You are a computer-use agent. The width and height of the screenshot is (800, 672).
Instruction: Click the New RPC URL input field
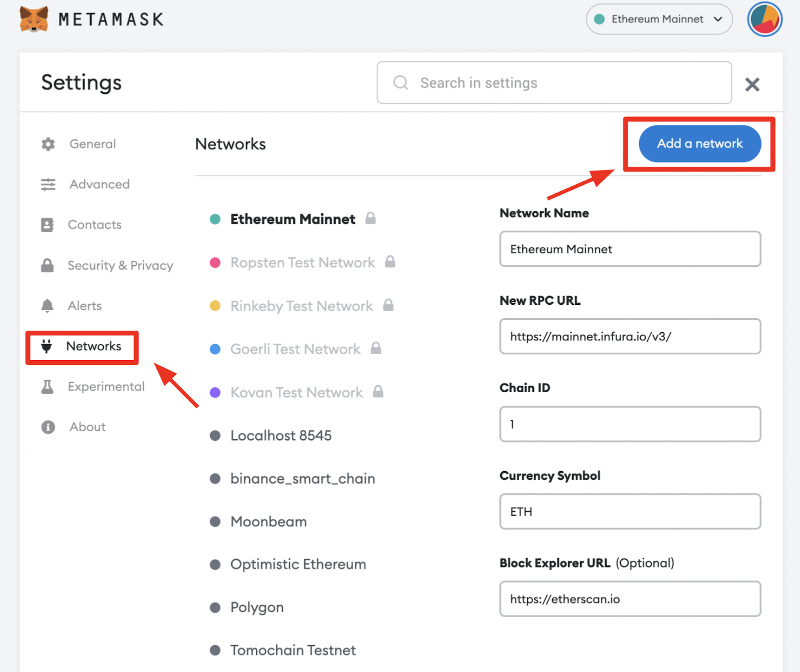(630, 336)
